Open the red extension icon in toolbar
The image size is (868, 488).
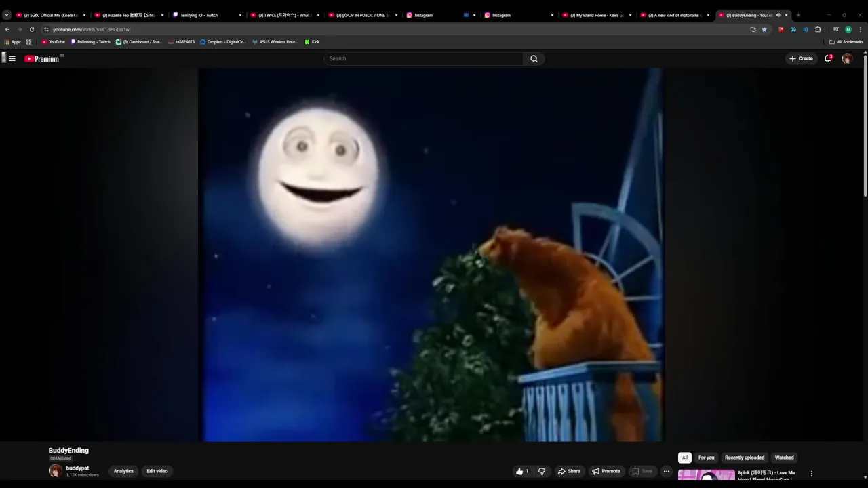point(781,29)
